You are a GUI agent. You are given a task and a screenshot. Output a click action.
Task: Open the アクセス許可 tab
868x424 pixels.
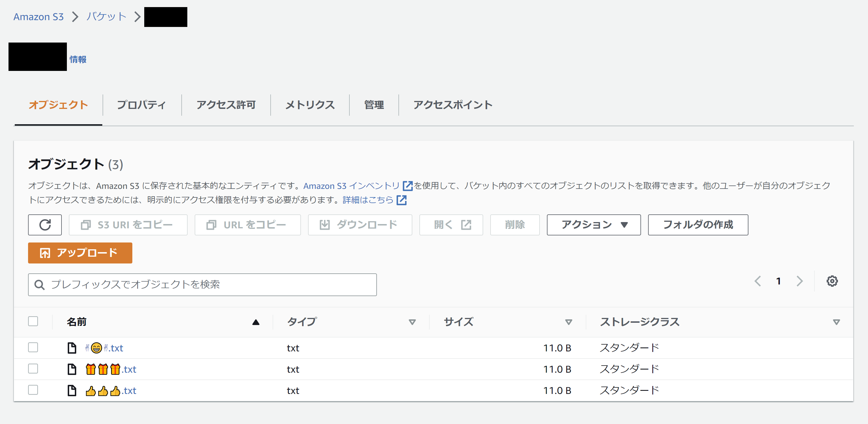click(226, 105)
